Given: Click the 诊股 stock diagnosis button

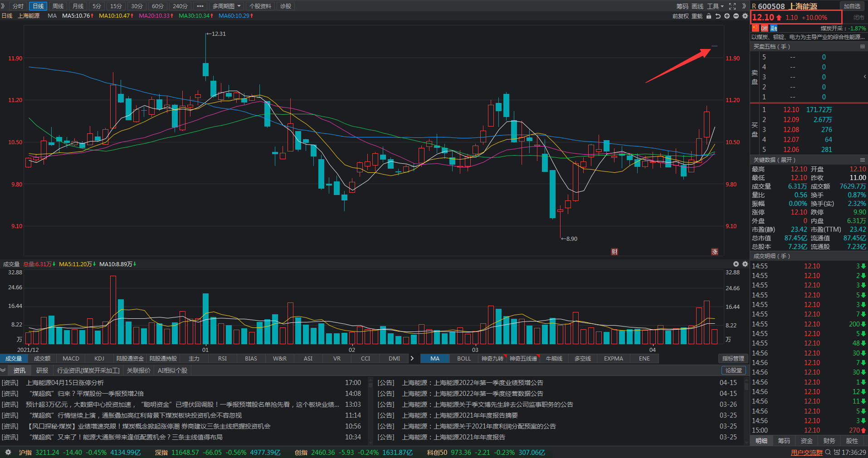Looking at the screenshot, I should [x=286, y=6].
